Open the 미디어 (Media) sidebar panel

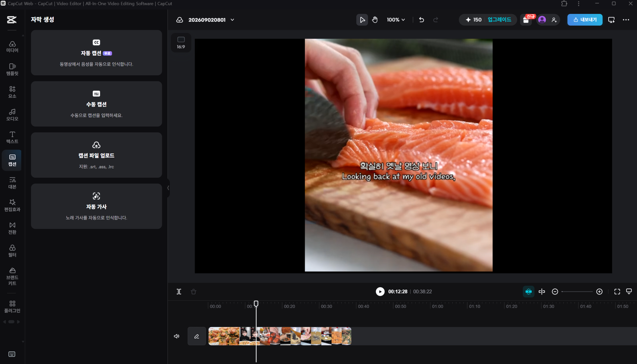point(12,47)
